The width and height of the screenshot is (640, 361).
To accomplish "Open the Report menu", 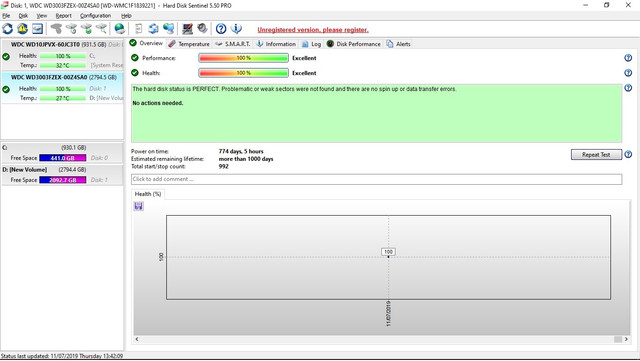I will [64, 16].
